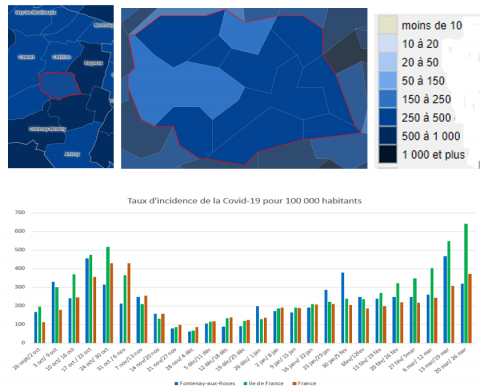Toggle the France series legend entry
Image resolution: width=480 pixels, height=389 pixels.
tap(304, 383)
